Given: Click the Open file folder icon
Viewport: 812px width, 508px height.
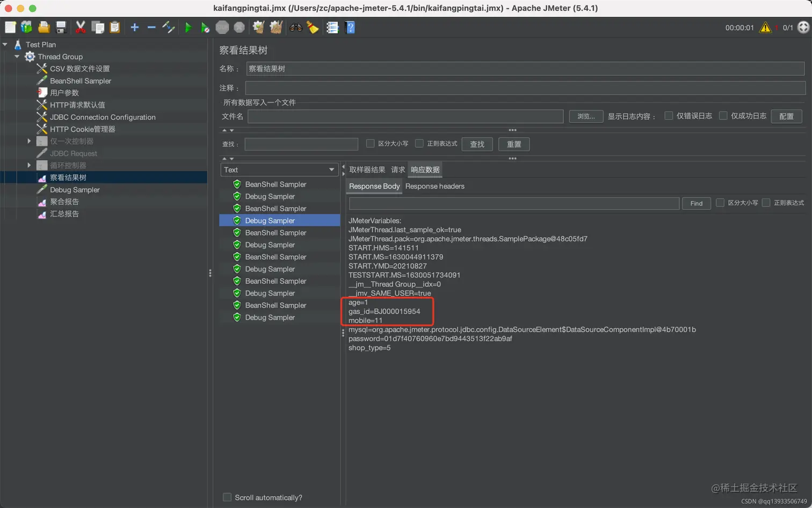Looking at the screenshot, I should click(x=44, y=27).
